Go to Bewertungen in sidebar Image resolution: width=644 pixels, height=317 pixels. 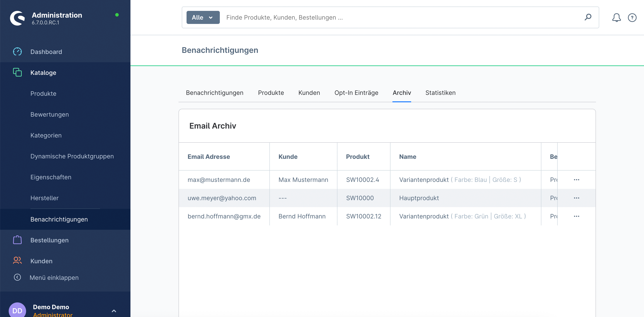tap(50, 114)
